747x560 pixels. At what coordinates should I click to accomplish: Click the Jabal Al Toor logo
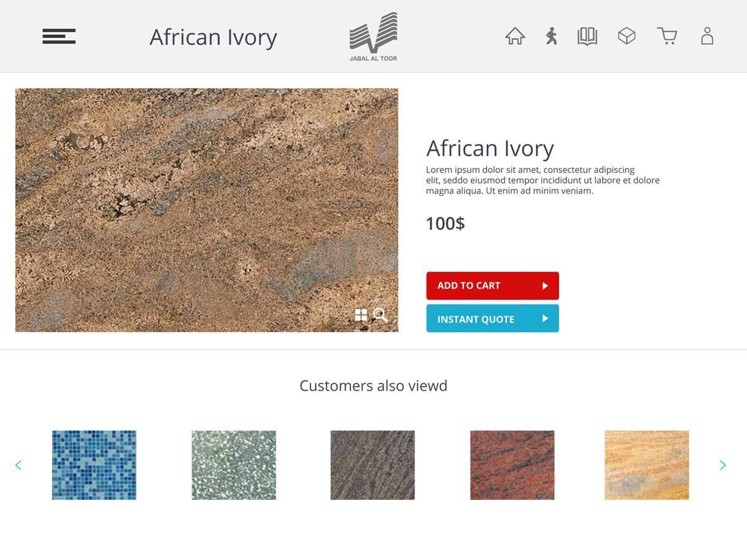[x=373, y=37]
